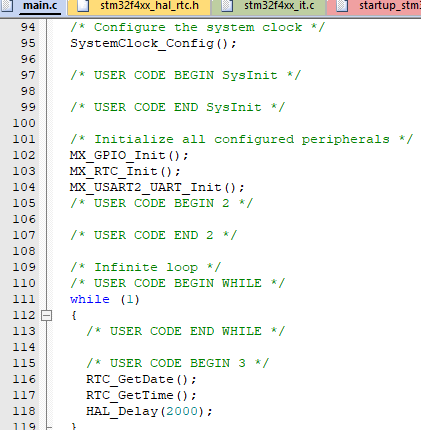Click the 2000 delay value
This screenshot has height=430, width=421.
tap(182, 411)
